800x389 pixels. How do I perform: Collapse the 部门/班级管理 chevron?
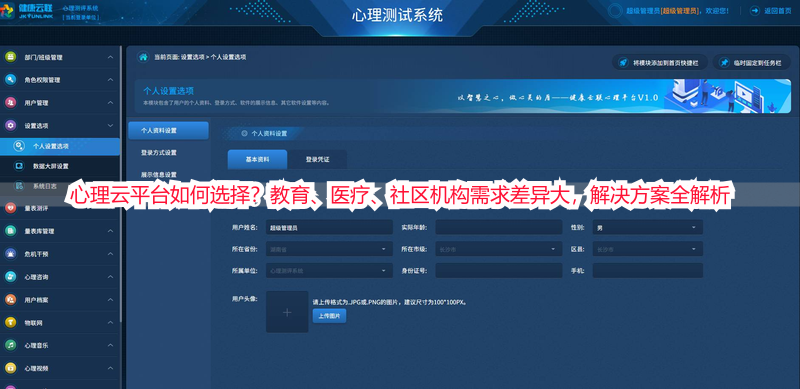(110, 57)
